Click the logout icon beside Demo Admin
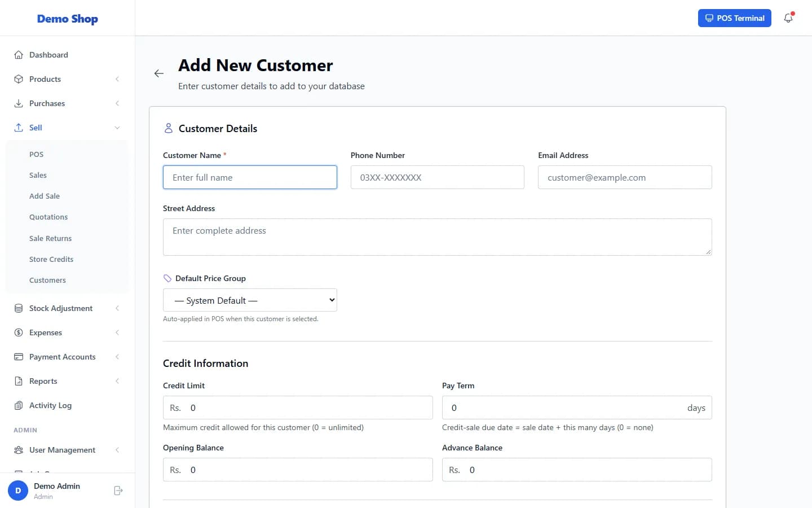This screenshot has height=508, width=812. (118, 491)
